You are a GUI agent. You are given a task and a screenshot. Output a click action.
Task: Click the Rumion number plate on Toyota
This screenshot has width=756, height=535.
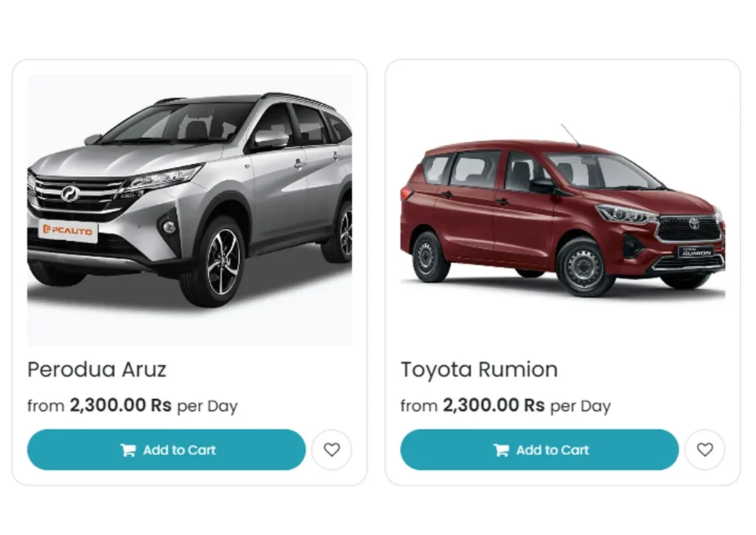[x=697, y=252]
